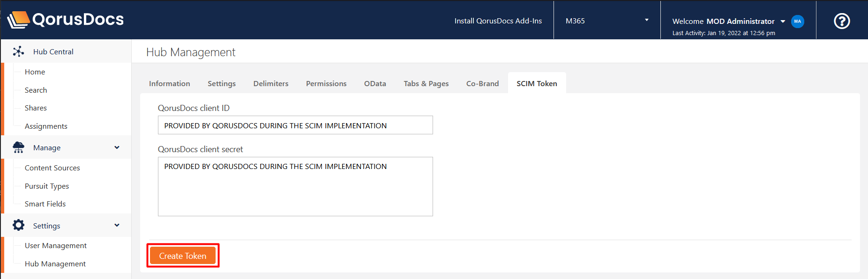868x279 pixels.
Task: Click Install QorusDocs Add-Ins link
Action: 498,21
